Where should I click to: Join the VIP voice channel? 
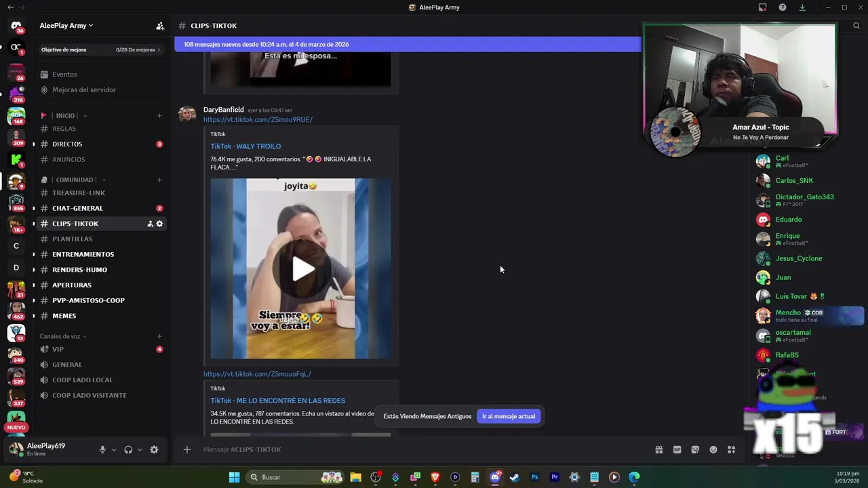tap(58, 350)
